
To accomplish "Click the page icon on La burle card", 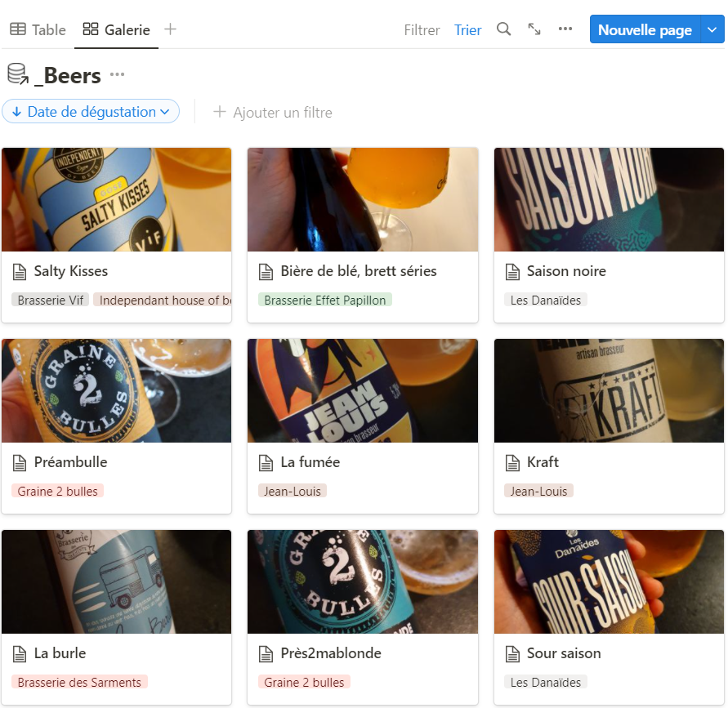I will (20, 652).
